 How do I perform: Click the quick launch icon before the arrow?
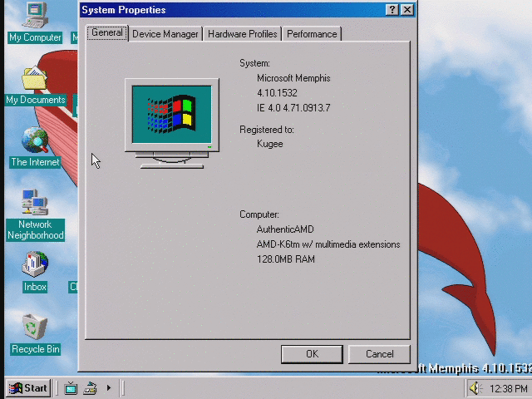pyautogui.click(x=91, y=388)
